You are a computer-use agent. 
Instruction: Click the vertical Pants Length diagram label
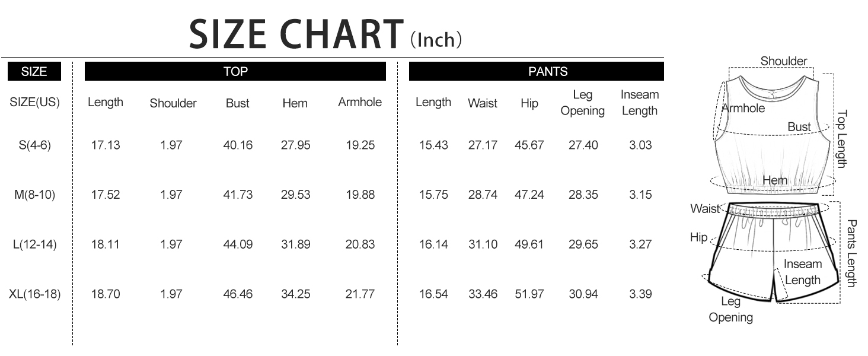851,253
